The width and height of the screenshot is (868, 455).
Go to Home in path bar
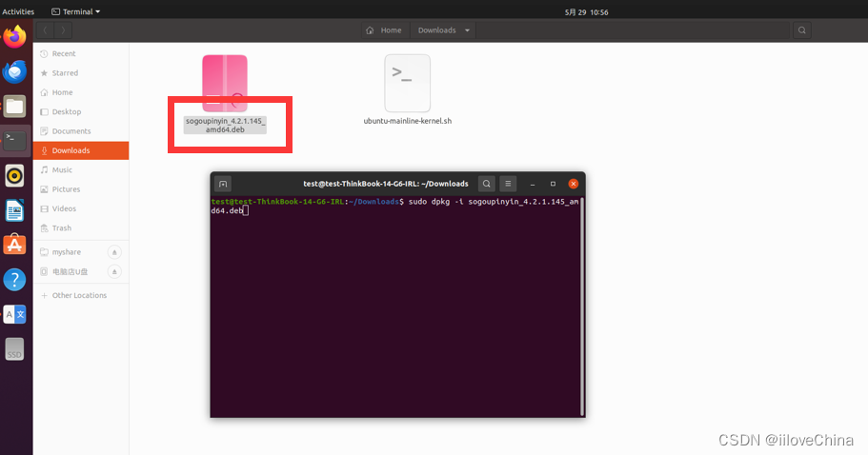tap(384, 30)
